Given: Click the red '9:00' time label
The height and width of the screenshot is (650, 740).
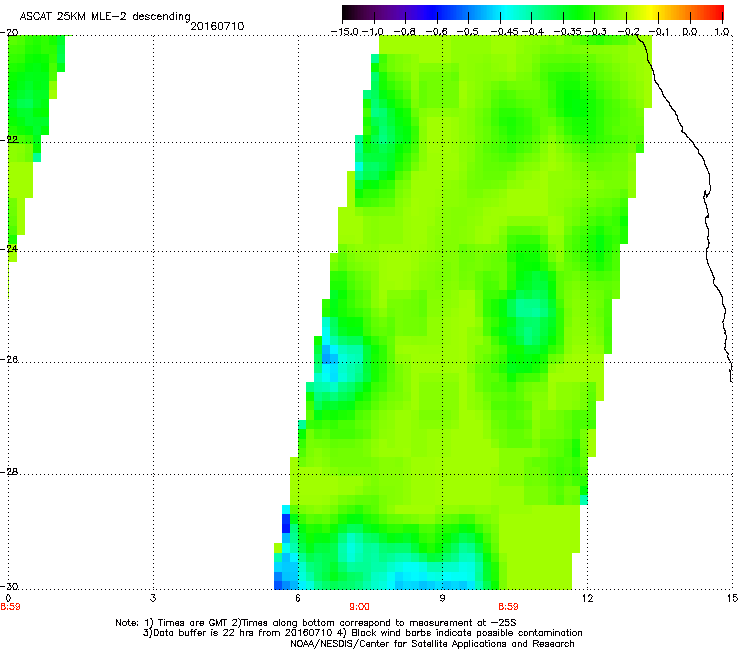Looking at the screenshot, I should [x=360, y=607].
